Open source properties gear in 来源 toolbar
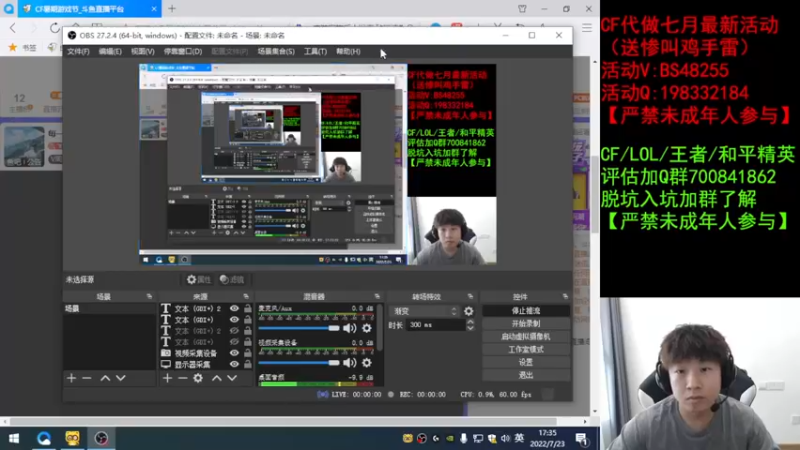Screen dimensions: 800x450 pos(198,378)
